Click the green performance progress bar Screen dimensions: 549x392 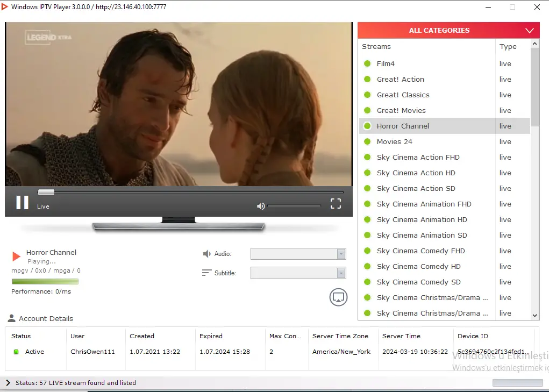coord(45,281)
